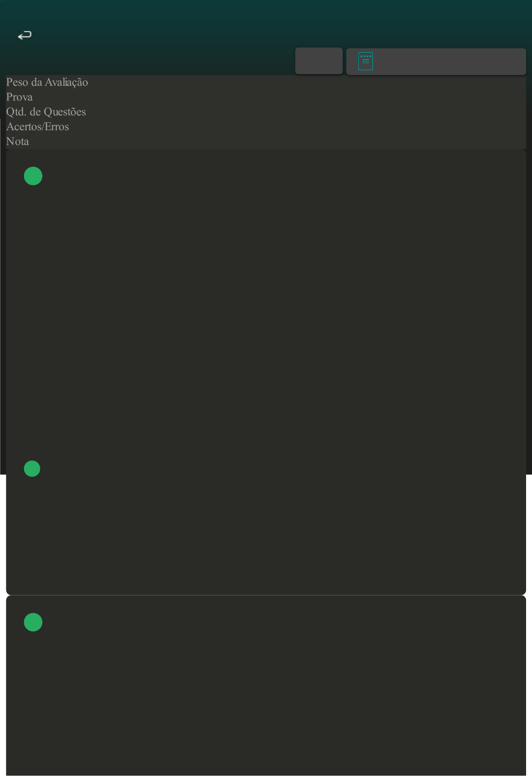Viewport: 532px width, 776px height.
Task: Click the return arrow icon at top left
Action: coord(25,36)
